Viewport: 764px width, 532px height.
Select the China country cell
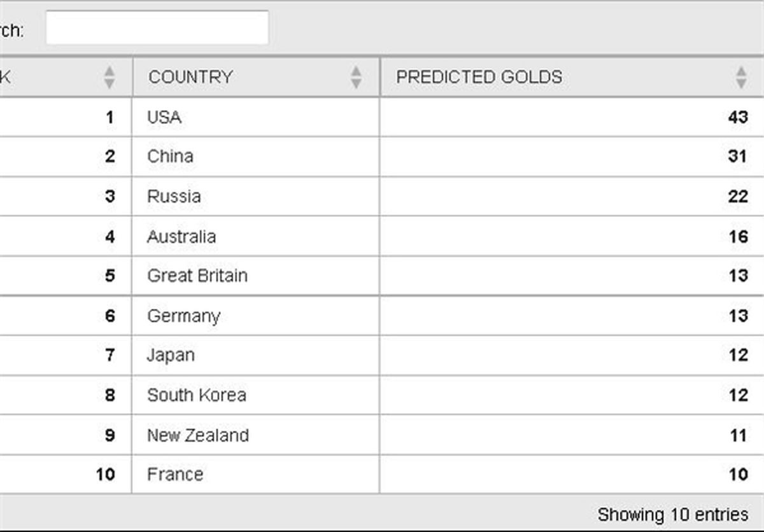click(170, 157)
